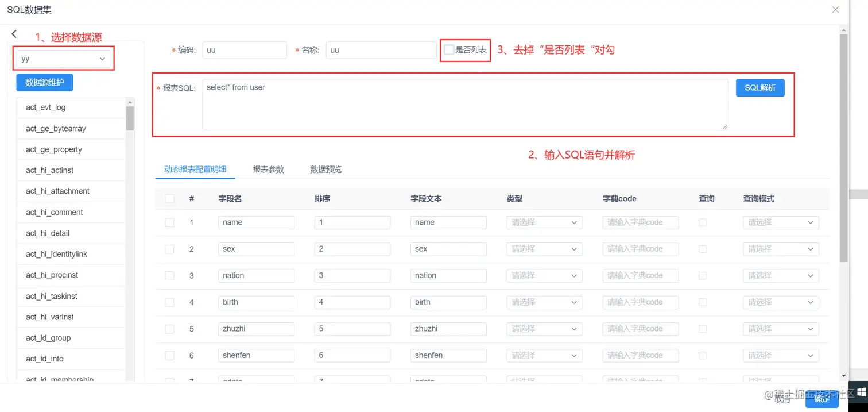This screenshot has height=412, width=868.
Task: Click 字段文本 input in nation row
Action: pyautogui.click(x=448, y=276)
